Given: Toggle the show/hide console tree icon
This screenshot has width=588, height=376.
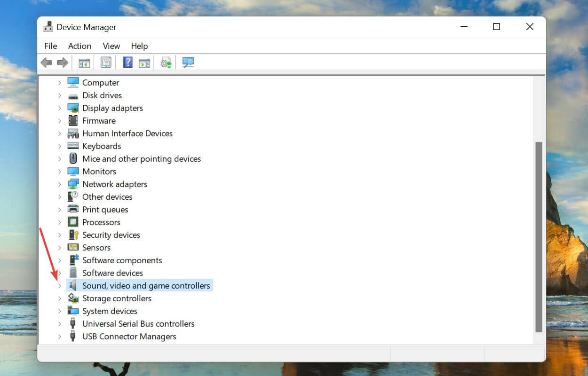Looking at the screenshot, I should [x=84, y=63].
